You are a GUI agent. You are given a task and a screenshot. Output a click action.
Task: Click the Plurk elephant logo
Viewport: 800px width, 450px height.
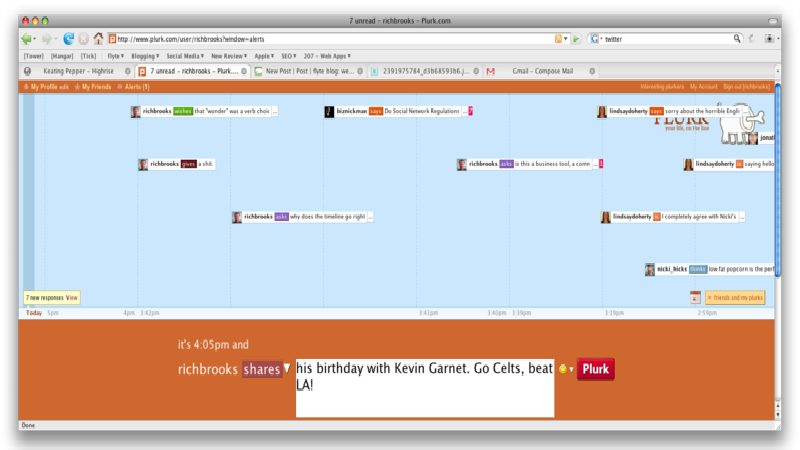(742, 124)
